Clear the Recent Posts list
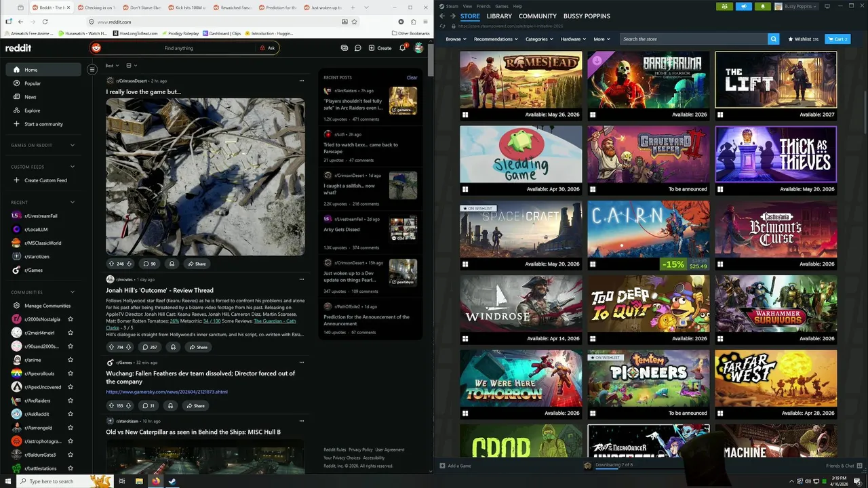The height and width of the screenshot is (488, 868). pos(412,77)
